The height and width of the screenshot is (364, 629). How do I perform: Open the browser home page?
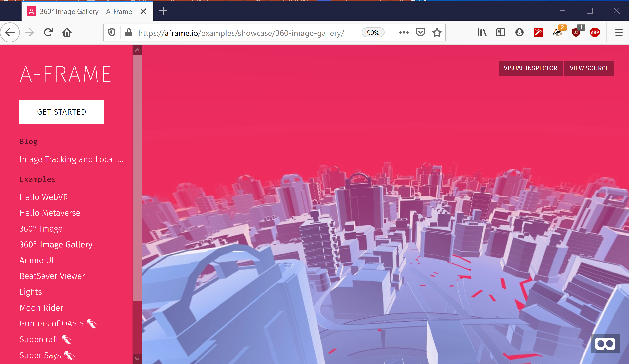tap(67, 32)
